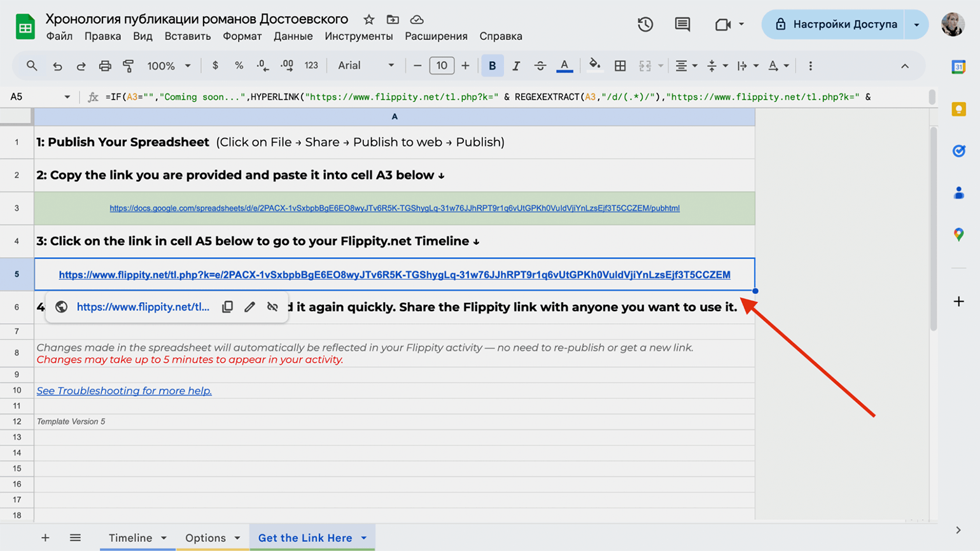Open Google Calendar side panel
This screenshot has width=980, height=551.
958,67
